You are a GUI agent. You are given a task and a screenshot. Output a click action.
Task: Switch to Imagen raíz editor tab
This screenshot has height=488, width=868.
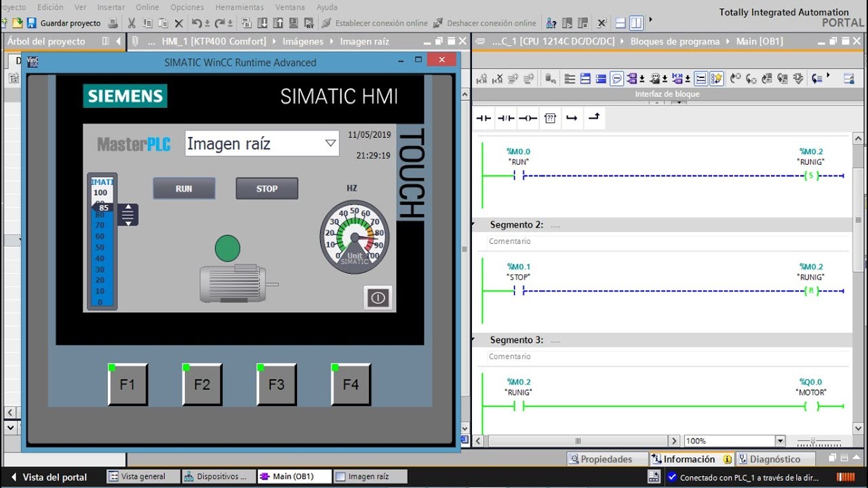[370, 476]
